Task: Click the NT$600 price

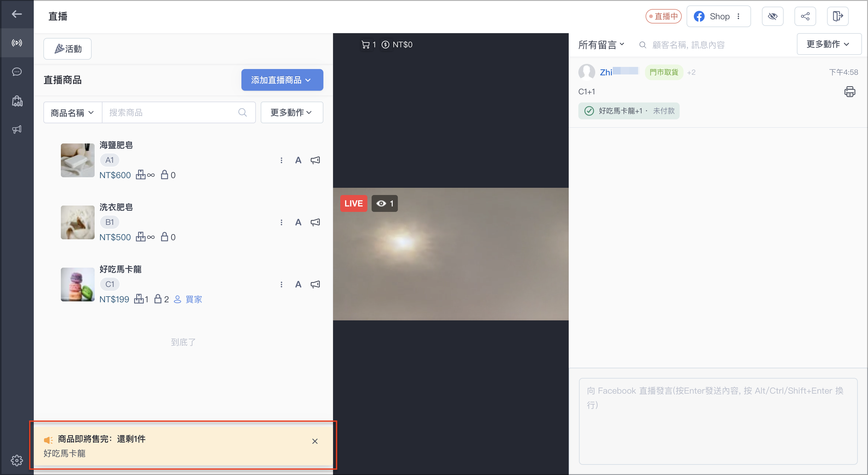Action: 115,175
